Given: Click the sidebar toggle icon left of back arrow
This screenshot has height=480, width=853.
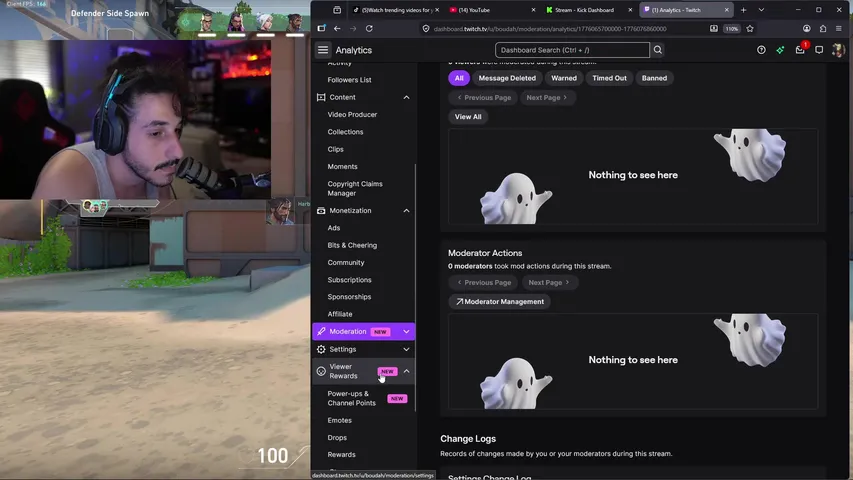Looking at the screenshot, I should (322, 29).
